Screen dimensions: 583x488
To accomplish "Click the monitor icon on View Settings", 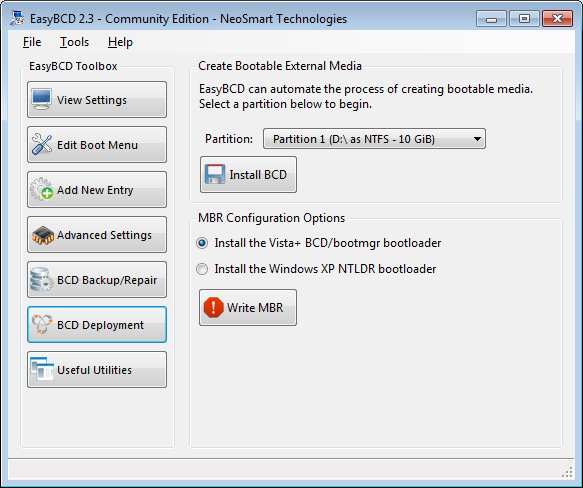I will click(41, 99).
